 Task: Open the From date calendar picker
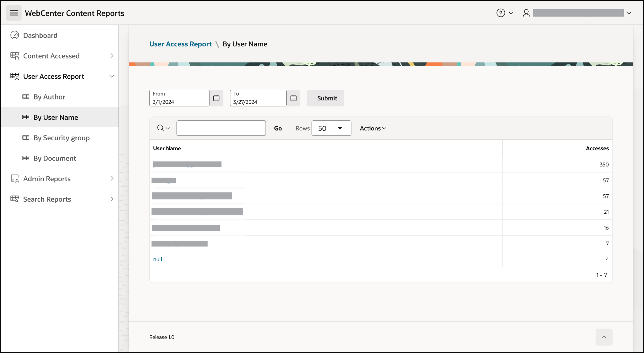tap(216, 98)
